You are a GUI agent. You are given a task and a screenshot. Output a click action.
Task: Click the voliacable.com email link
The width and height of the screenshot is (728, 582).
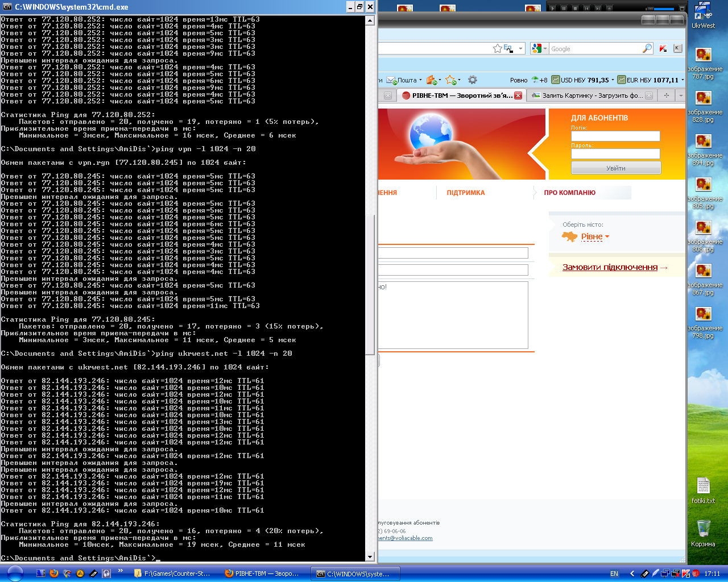click(406, 538)
